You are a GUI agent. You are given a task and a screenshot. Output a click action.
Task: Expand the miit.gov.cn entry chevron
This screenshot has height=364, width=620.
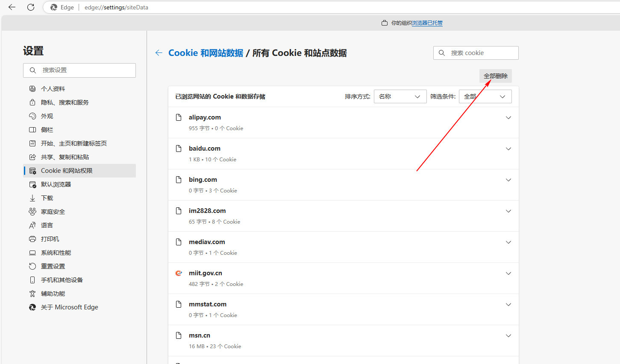[508, 274]
